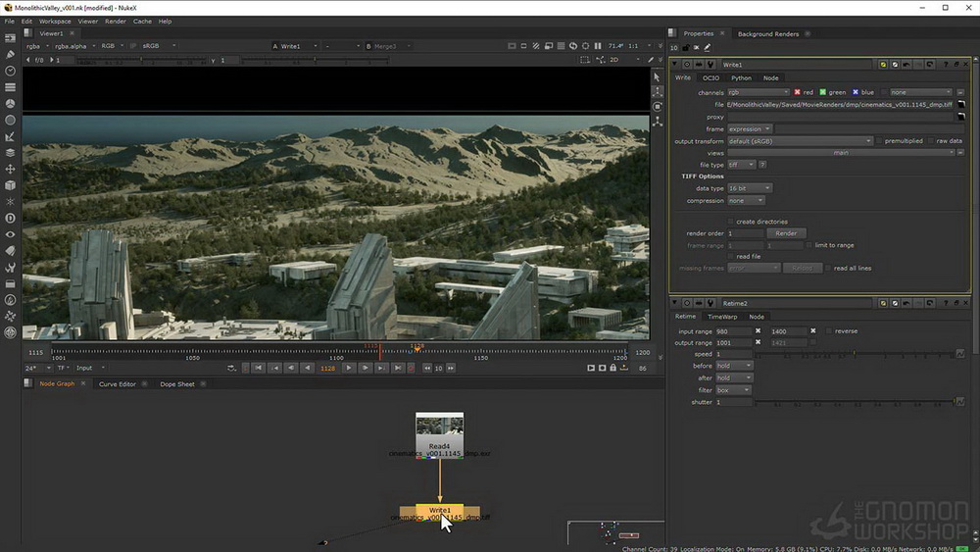The height and width of the screenshot is (552, 980).
Task: Click the viewer refresh icon
Action: point(572,46)
